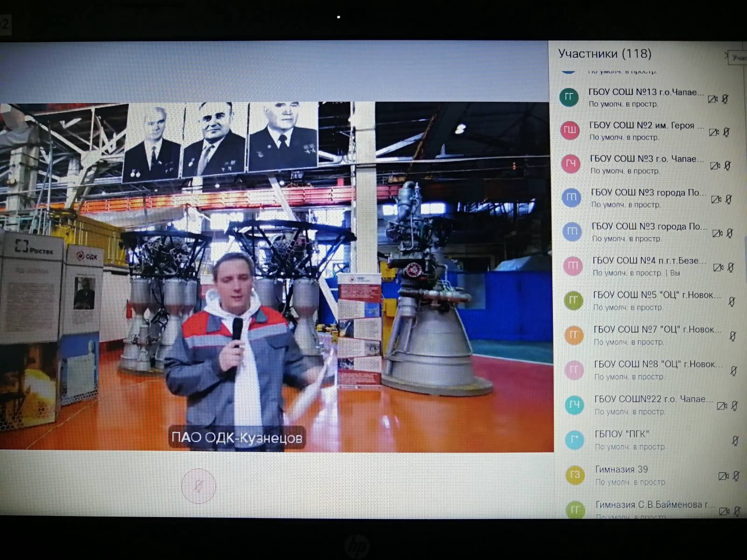Click muted mic icon for ГБОУ СОШ №13

(x=725, y=99)
